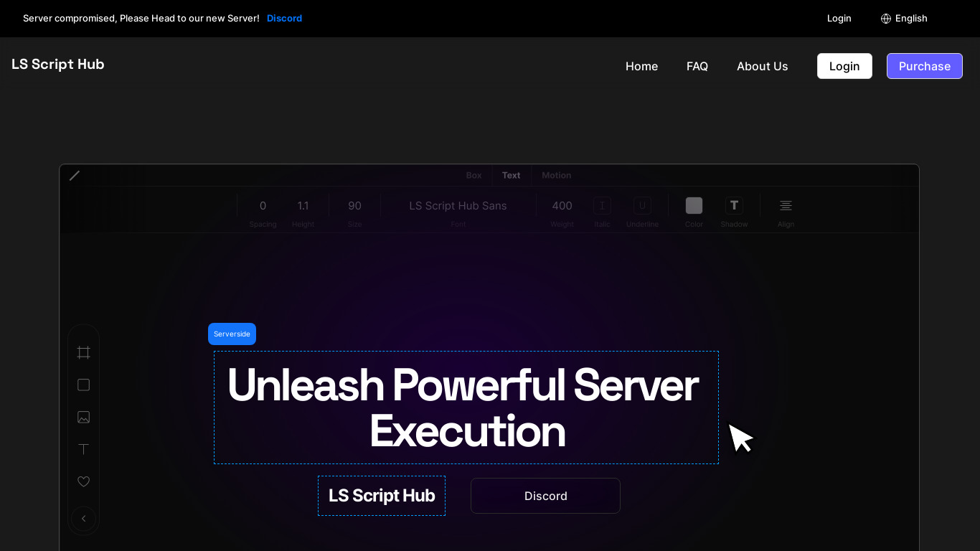Open the About Us page
The image size is (980, 551).
(762, 66)
